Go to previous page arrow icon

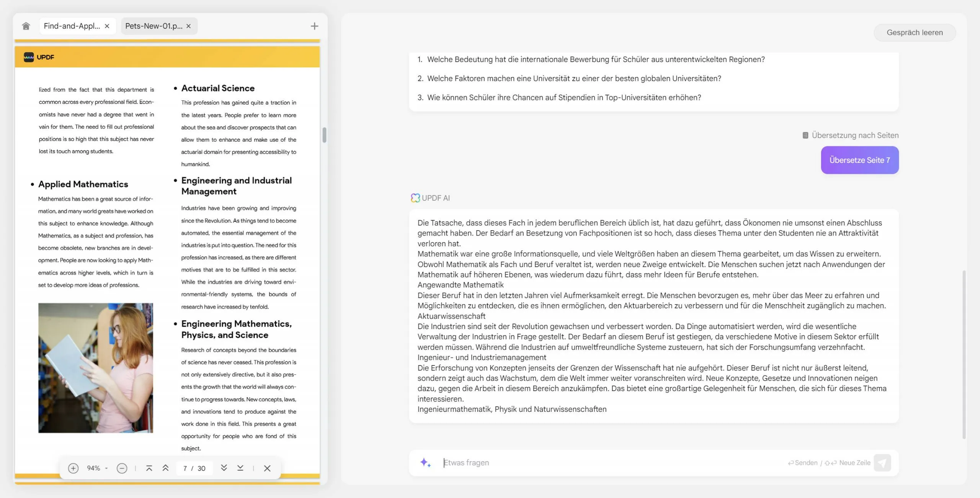tap(165, 468)
